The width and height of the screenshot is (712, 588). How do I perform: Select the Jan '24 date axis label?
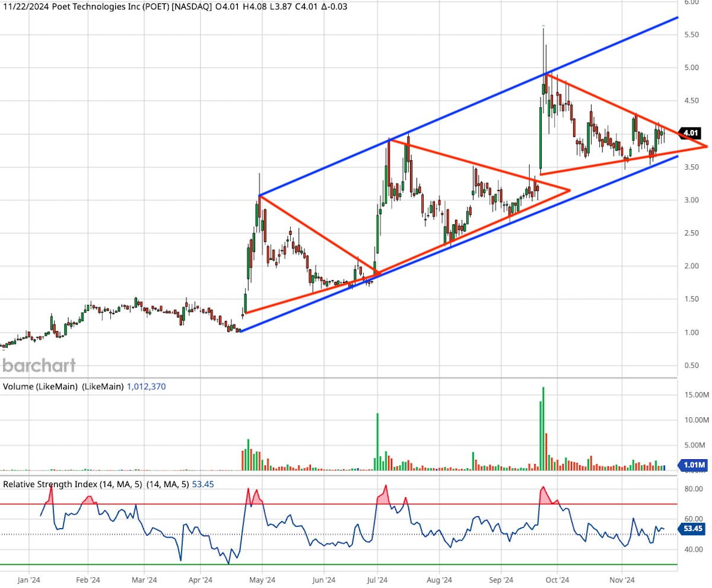click(28, 579)
